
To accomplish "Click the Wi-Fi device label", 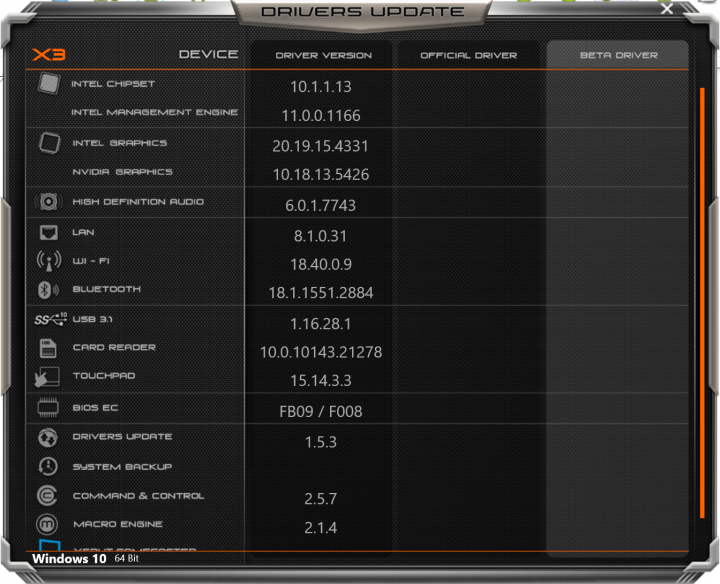I will pyautogui.click(x=91, y=261).
